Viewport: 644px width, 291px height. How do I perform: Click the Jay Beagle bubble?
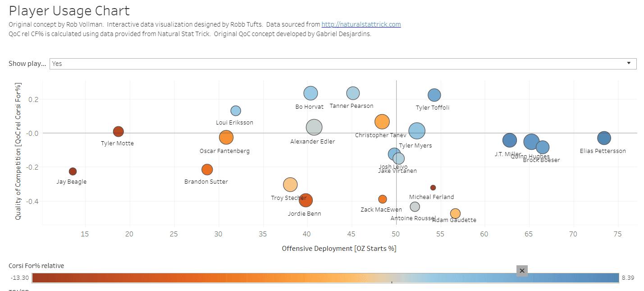click(x=73, y=171)
